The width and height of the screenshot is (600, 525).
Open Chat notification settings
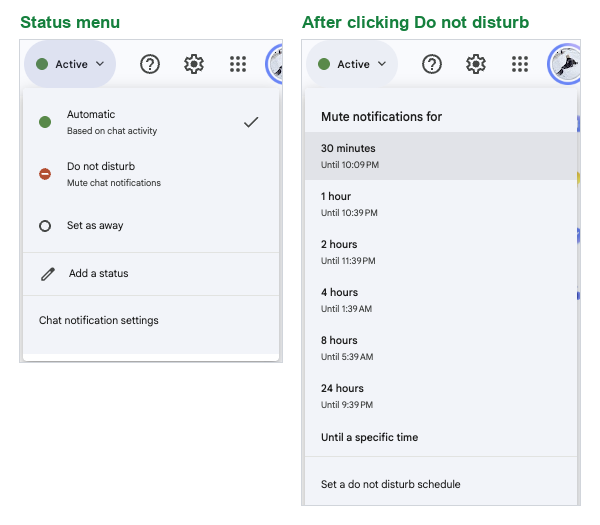[x=151, y=320]
